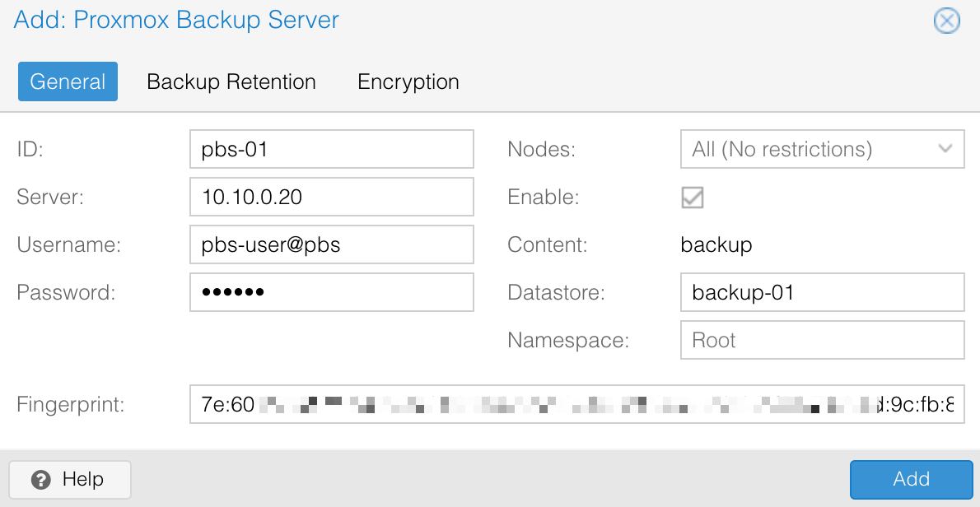Screen dimensions: 980x507
Task: Click the dialog title 'Add: Proxmox Backup Server'
Action: coord(176,20)
